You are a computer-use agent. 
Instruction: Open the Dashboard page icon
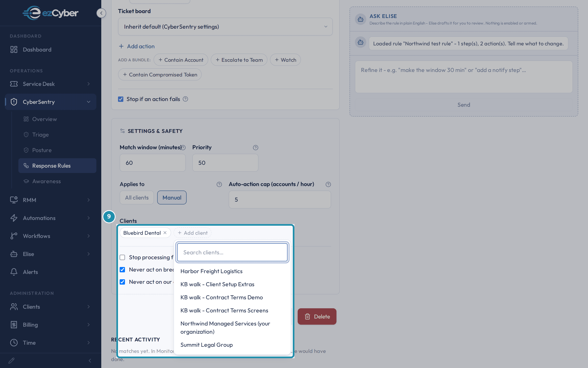click(x=14, y=49)
